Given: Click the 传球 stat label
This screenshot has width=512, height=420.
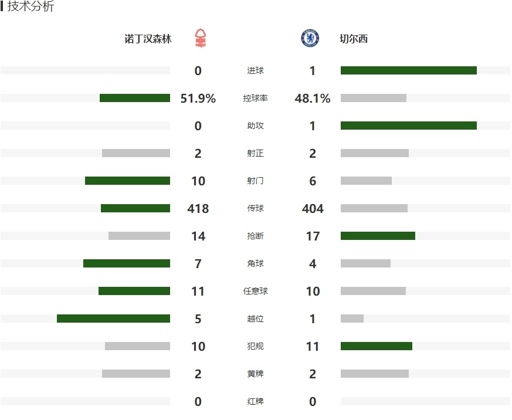Looking at the screenshot, I should (255, 208).
